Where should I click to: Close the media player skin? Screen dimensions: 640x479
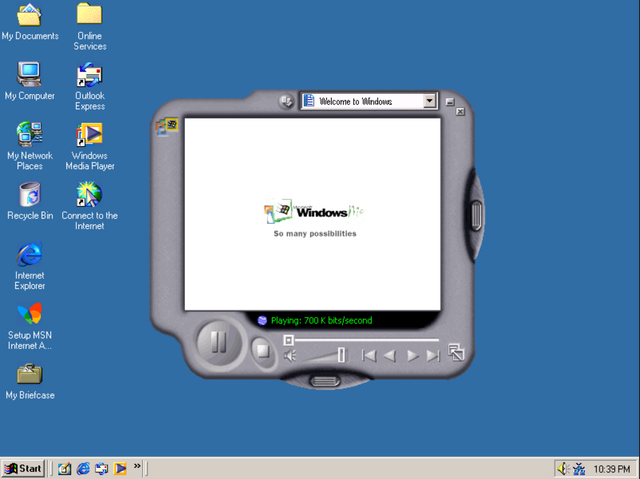[460, 111]
